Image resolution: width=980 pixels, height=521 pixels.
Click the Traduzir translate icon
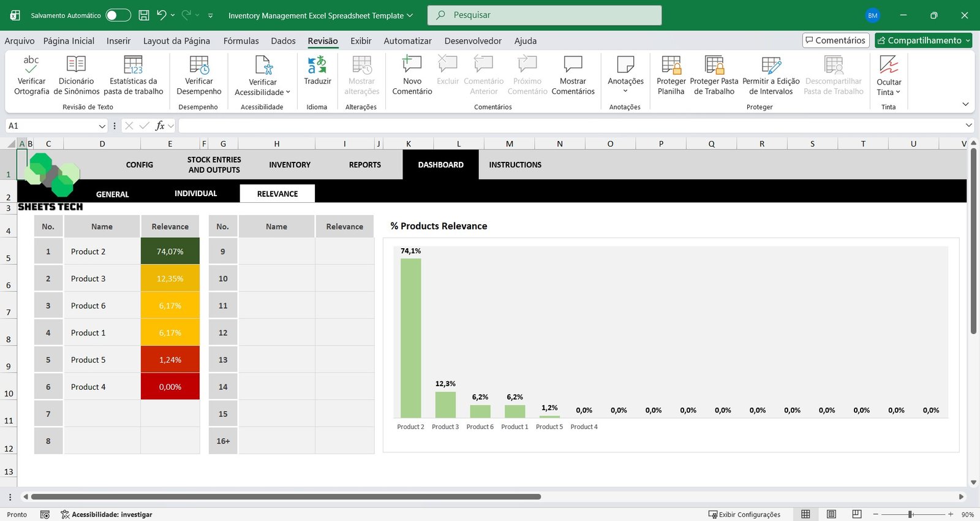pyautogui.click(x=317, y=64)
